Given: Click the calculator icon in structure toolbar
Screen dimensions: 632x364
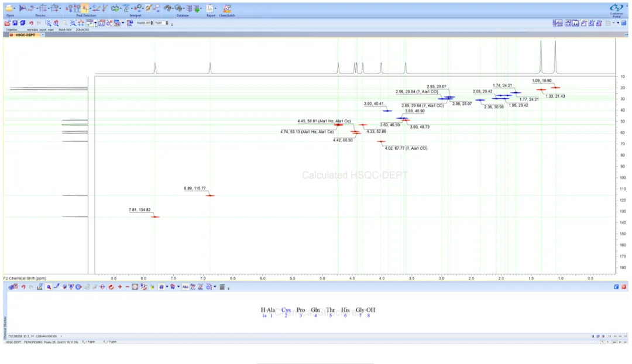Looking at the screenshot, I should click(x=222, y=287).
